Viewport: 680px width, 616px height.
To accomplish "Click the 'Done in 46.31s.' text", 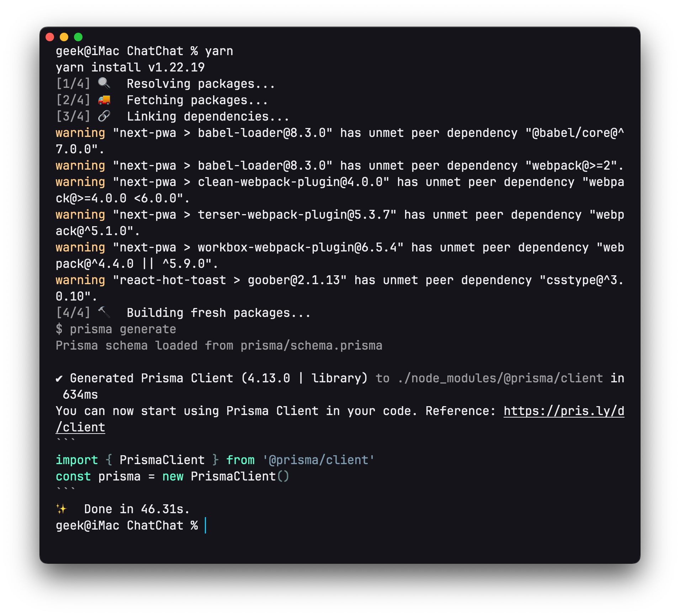I will [137, 509].
